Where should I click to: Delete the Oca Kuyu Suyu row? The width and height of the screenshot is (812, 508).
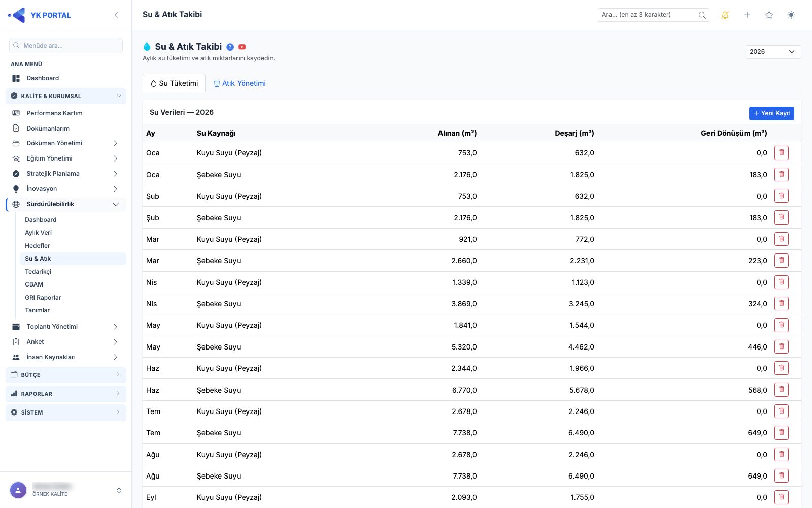point(782,153)
